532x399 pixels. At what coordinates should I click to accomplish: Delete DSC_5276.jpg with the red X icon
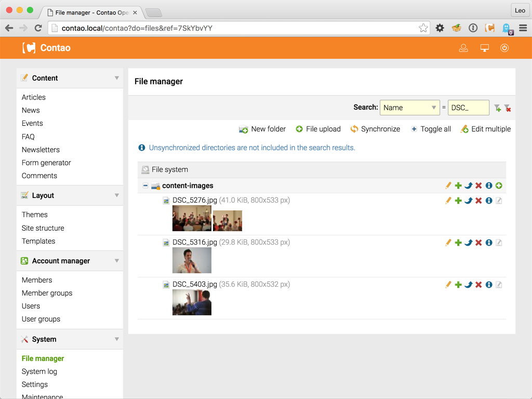pos(478,201)
